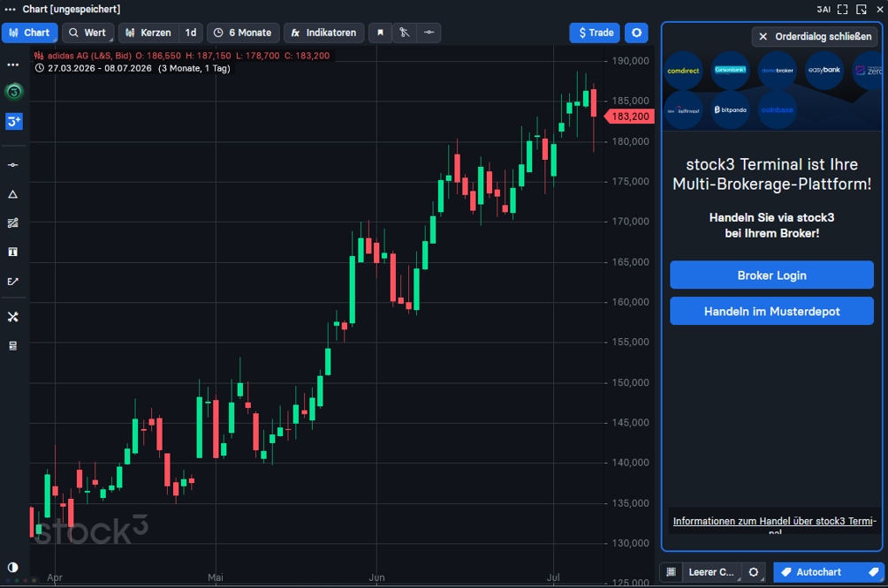Toggle fullscreen mode icon

point(843,9)
